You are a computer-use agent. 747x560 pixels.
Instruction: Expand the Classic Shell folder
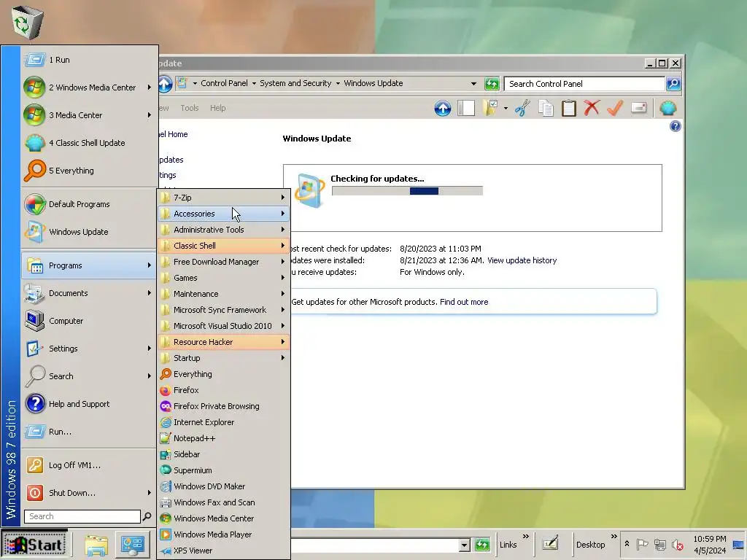pos(224,246)
